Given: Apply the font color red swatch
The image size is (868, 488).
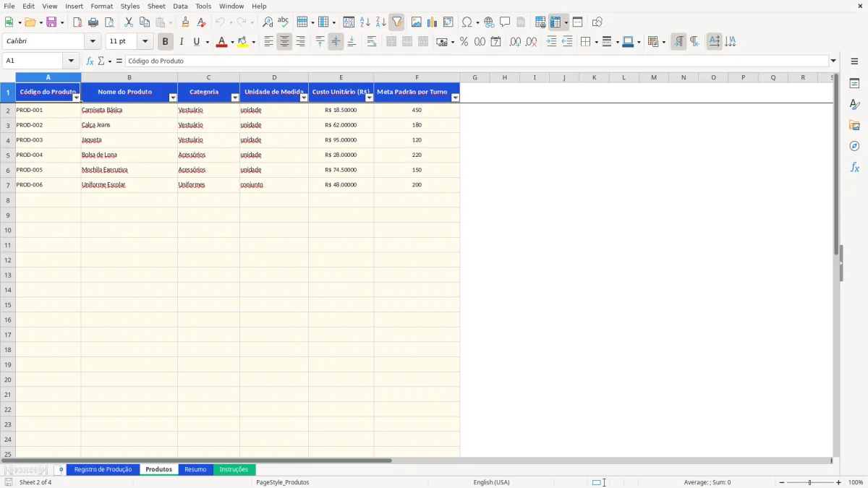Looking at the screenshot, I should (221, 42).
